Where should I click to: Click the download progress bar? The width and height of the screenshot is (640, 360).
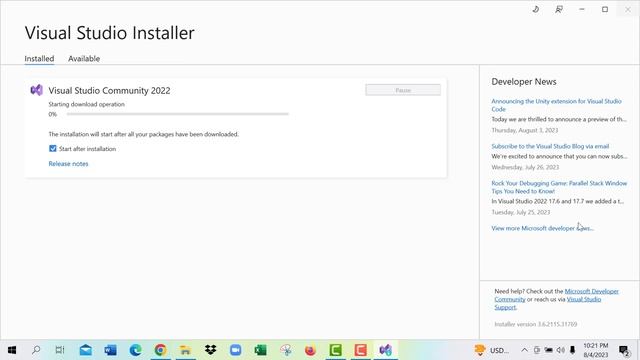coord(178,114)
